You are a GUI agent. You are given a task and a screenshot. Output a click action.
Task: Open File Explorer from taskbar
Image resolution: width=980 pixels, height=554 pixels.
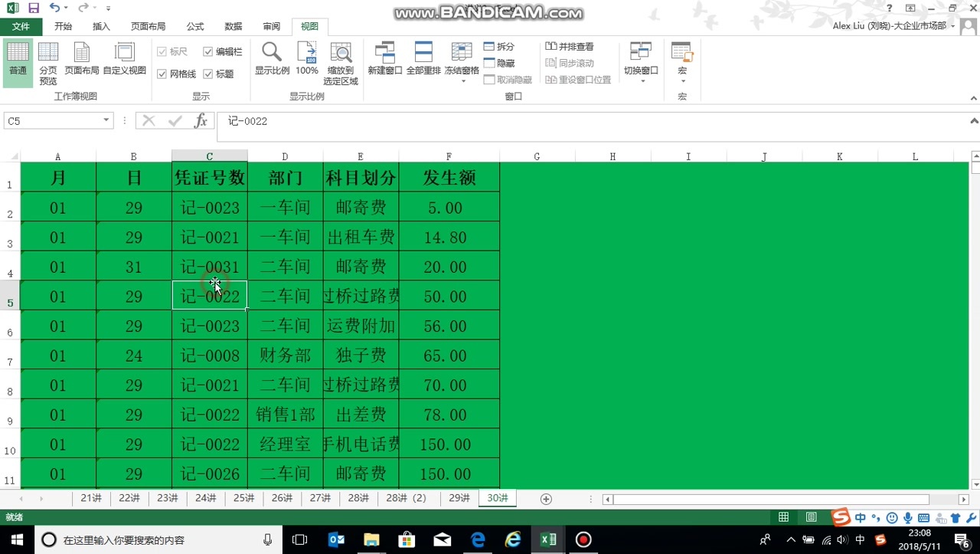(371, 539)
